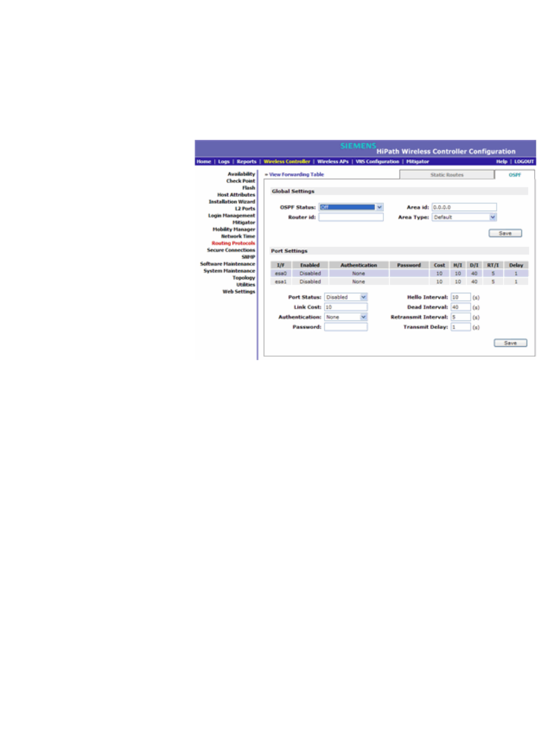The width and height of the screenshot is (537, 756).
Task: Save the Port Settings
Action: point(511,343)
